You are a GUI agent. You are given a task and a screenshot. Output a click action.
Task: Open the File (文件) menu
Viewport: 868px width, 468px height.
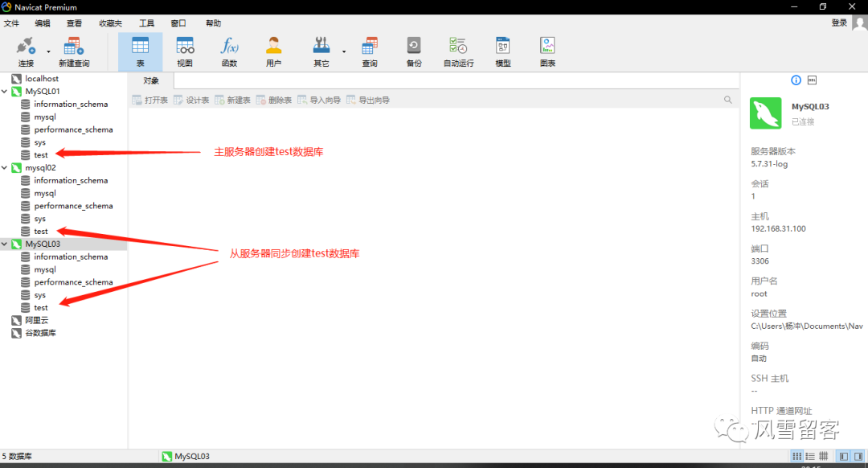point(11,23)
